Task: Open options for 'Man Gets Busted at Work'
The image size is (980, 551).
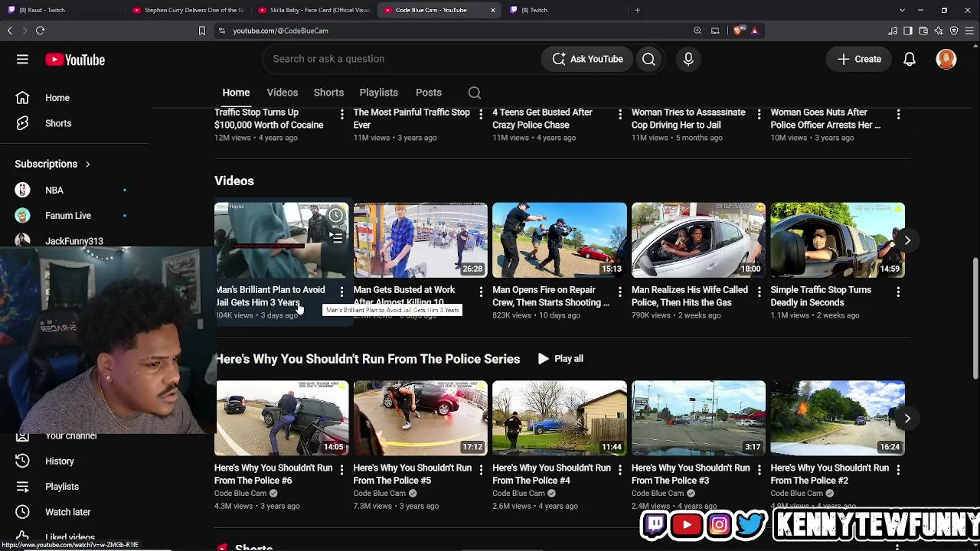Action: pos(481,292)
